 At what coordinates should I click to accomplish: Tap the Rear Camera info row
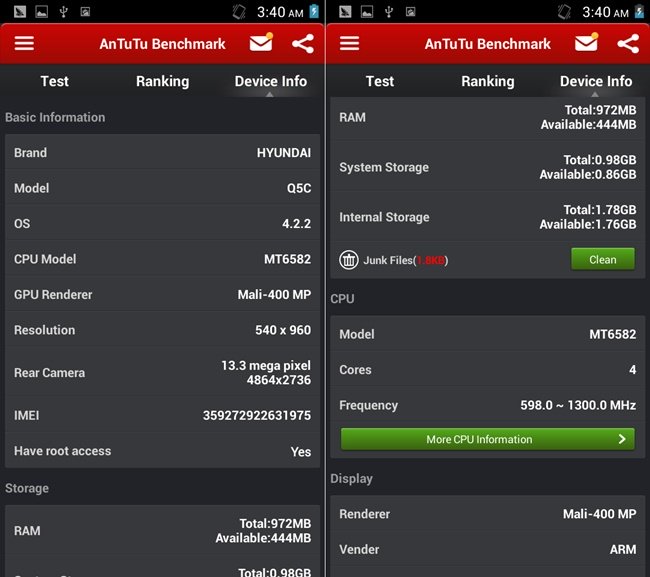(162, 373)
